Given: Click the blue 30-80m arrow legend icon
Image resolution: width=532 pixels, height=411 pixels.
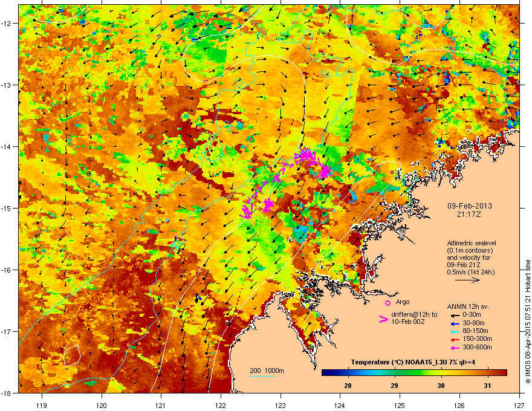Looking at the screenshot, I should pos(454,323).
